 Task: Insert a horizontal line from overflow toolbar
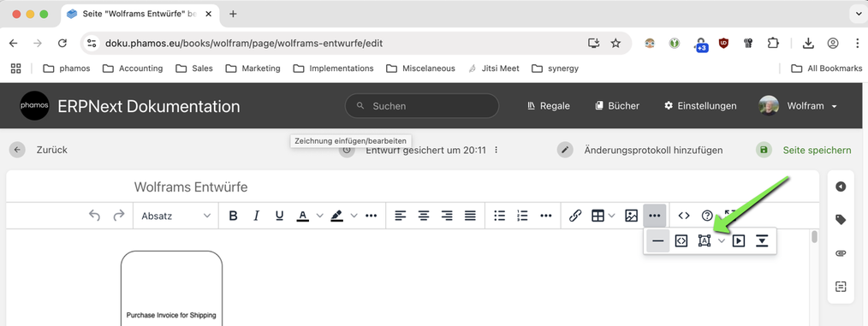pos(657,240)
